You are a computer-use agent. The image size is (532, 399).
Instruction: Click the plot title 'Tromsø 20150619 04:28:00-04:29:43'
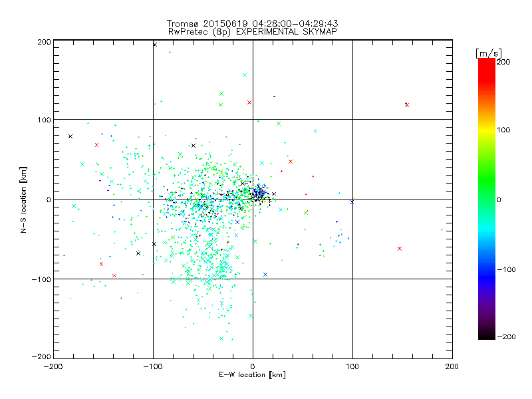(252, 23)
